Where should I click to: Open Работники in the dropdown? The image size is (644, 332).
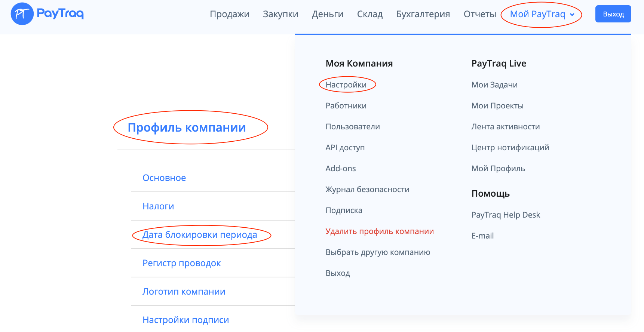pyautogui.click(x=346, y=106)
